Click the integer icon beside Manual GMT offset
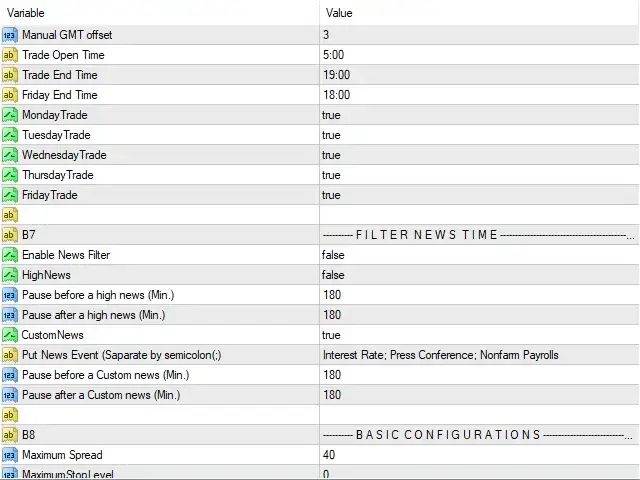Screen dimensions: 640x480 [x=9, y=35]
